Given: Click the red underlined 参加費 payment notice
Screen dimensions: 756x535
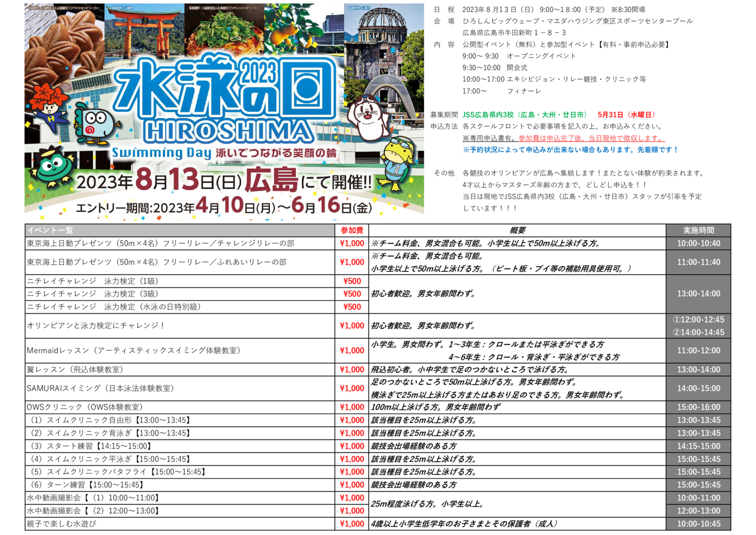Looking at the screenshot, I should click(x=592, y=138).
